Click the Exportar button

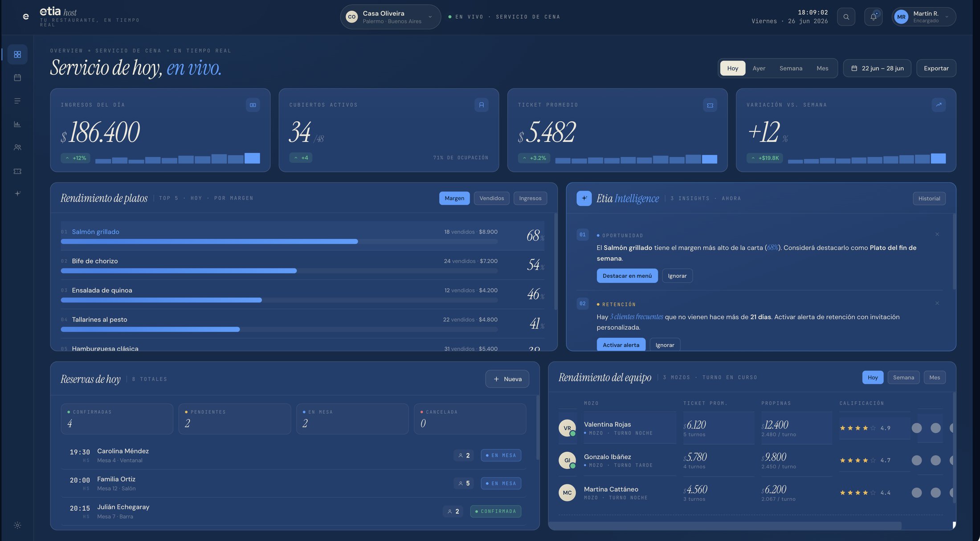(x=936, y=68)
